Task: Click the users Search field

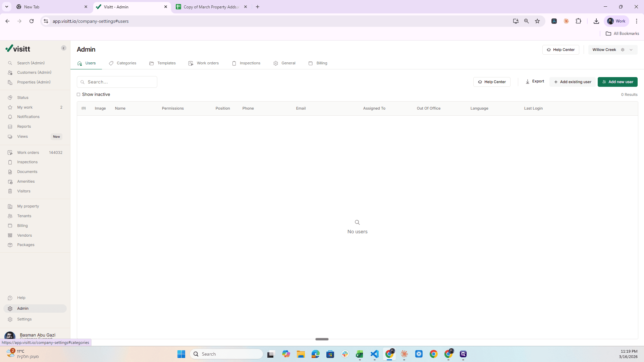Action: point(117,82)
